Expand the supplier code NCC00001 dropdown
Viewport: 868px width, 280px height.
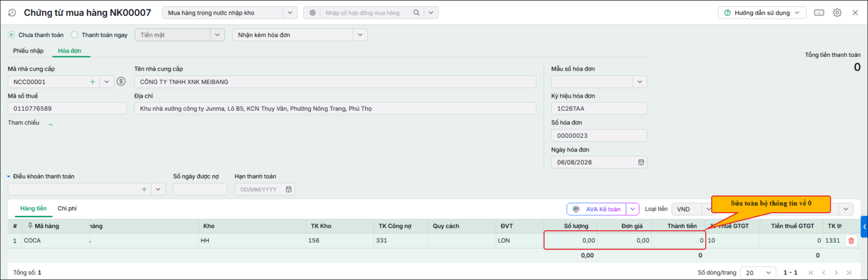pos(107,82)
